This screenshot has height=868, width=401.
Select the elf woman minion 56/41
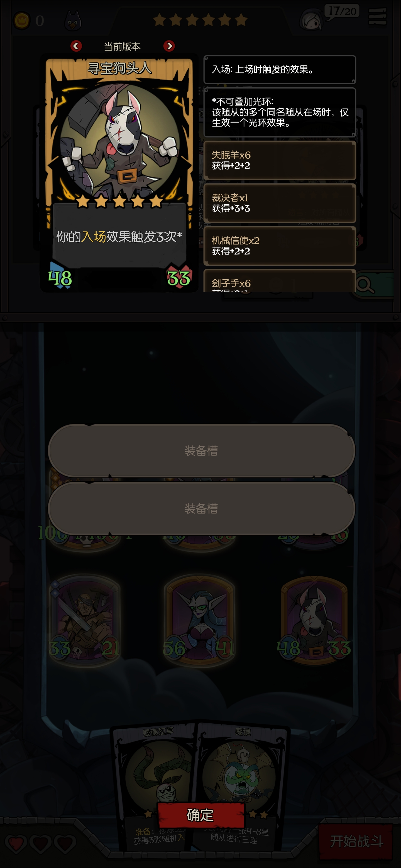pos(199,620)
